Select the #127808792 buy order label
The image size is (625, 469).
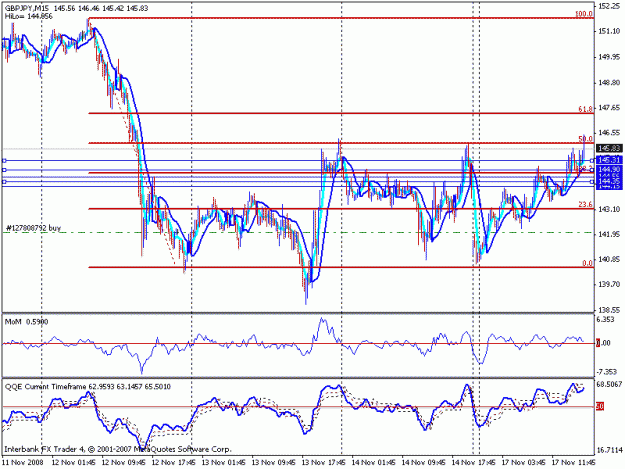33,228
